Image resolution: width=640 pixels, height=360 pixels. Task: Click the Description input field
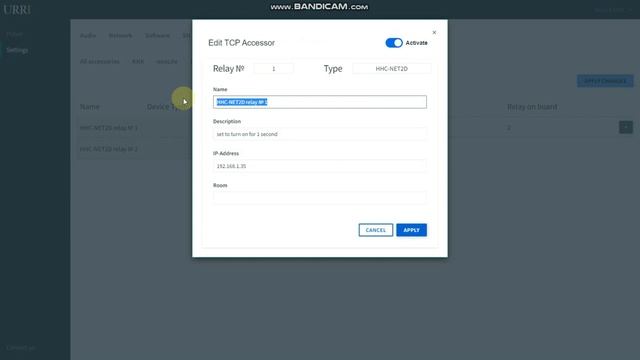click(x=320, y=134)
